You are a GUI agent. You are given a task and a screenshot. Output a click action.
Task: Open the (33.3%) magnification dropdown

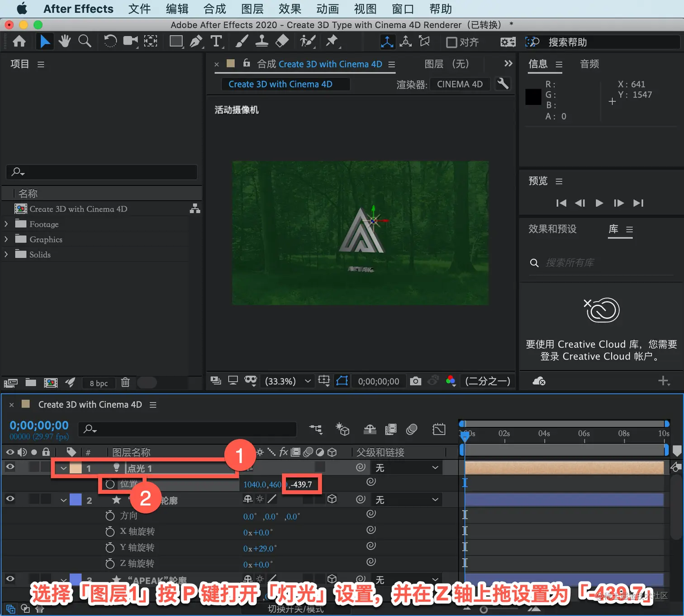click(x=288, y=381)
